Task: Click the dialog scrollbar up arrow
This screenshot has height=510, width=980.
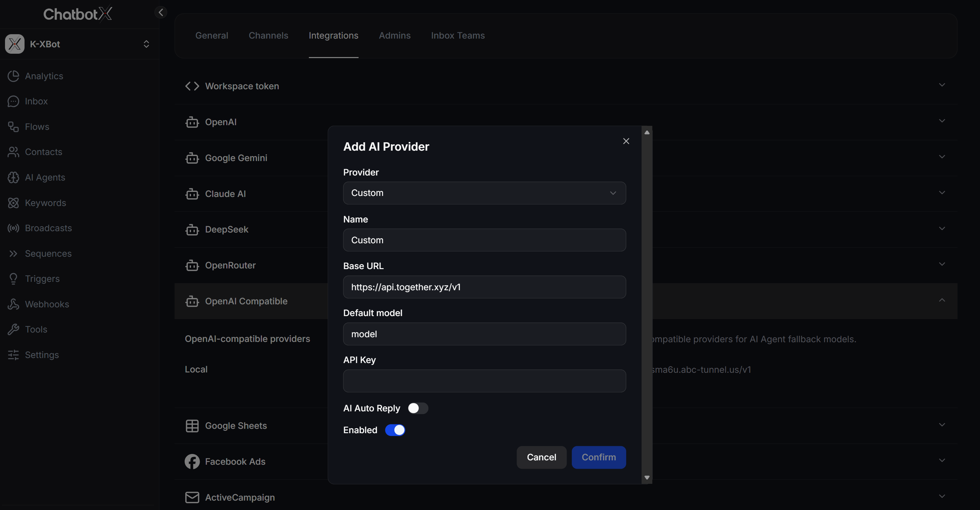Action: click(x=647, y=132)
